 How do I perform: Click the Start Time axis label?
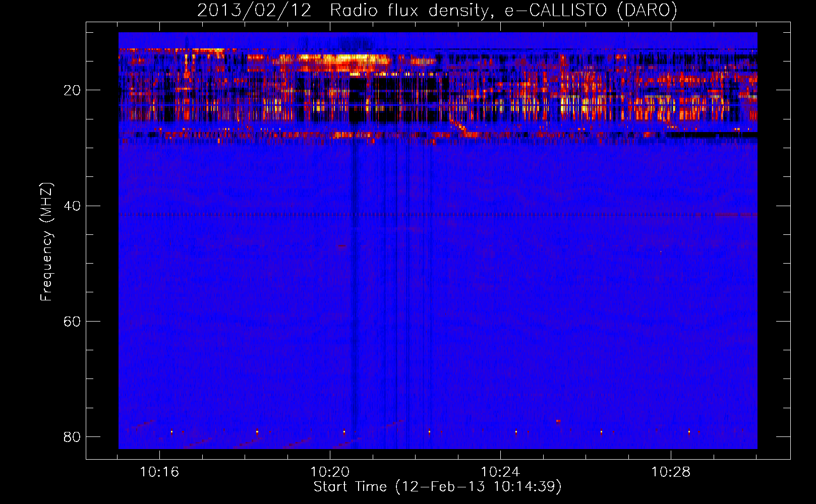437,487
